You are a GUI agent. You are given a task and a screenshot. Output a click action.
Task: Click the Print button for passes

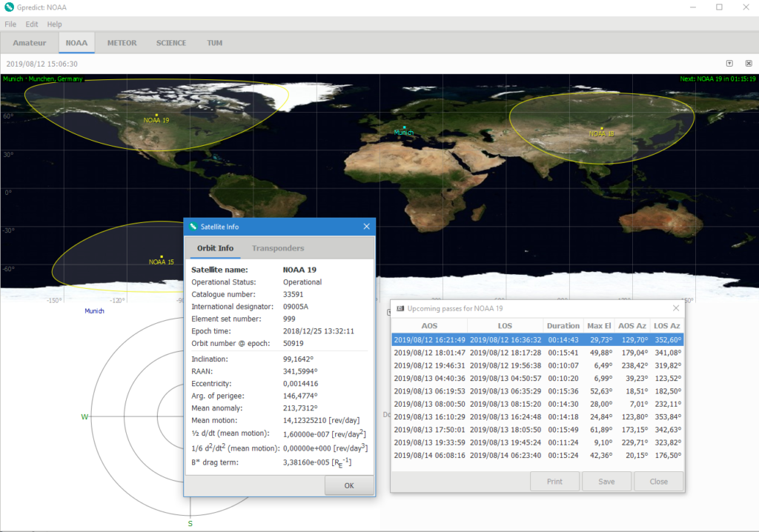coord(554,481)
